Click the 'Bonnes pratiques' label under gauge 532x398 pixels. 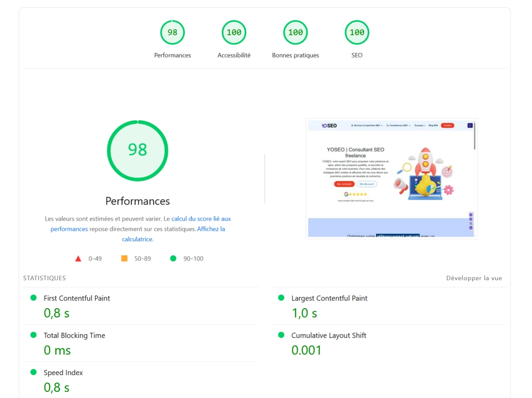[295, 56]
